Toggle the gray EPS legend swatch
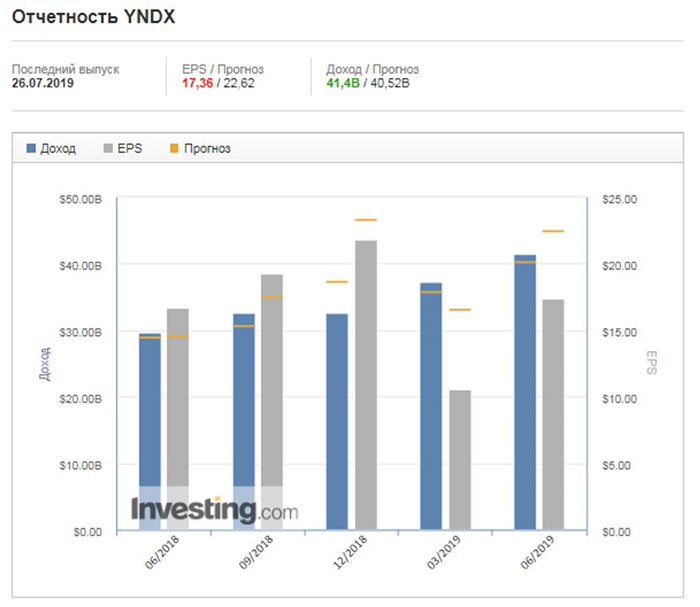Image resolution: width=700 pixels, height=607 pixels. [x=108, y=148]
